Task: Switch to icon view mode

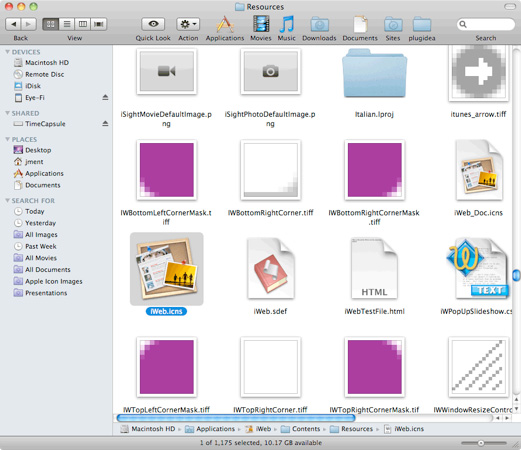Action: [50, 24]
